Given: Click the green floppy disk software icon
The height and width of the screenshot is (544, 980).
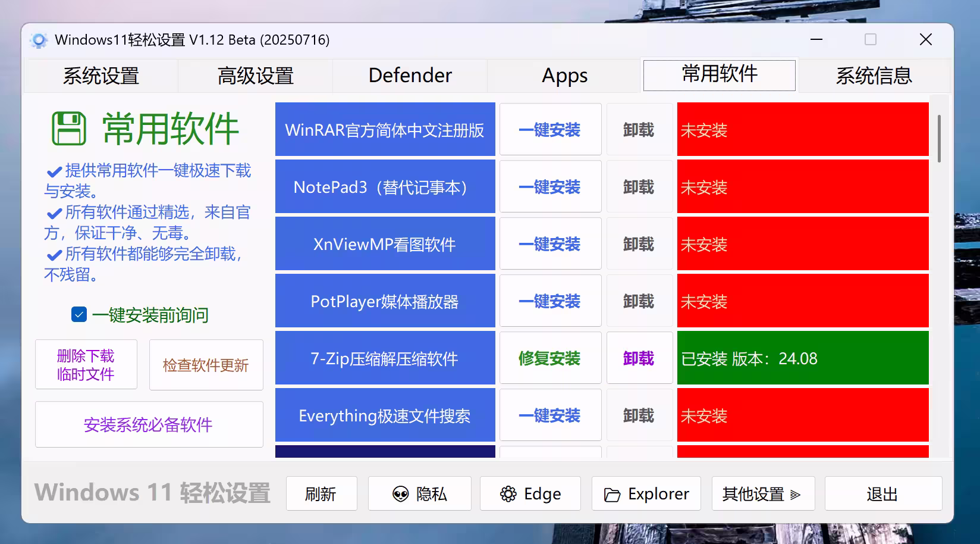Looking at the screenshot, I should (69, 129).
